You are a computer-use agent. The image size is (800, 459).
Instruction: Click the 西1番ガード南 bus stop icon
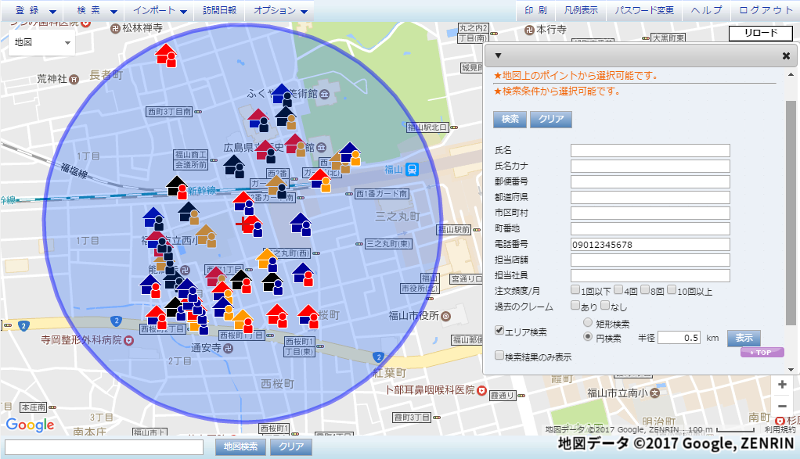pyautogui.click(x=349, y=194)
